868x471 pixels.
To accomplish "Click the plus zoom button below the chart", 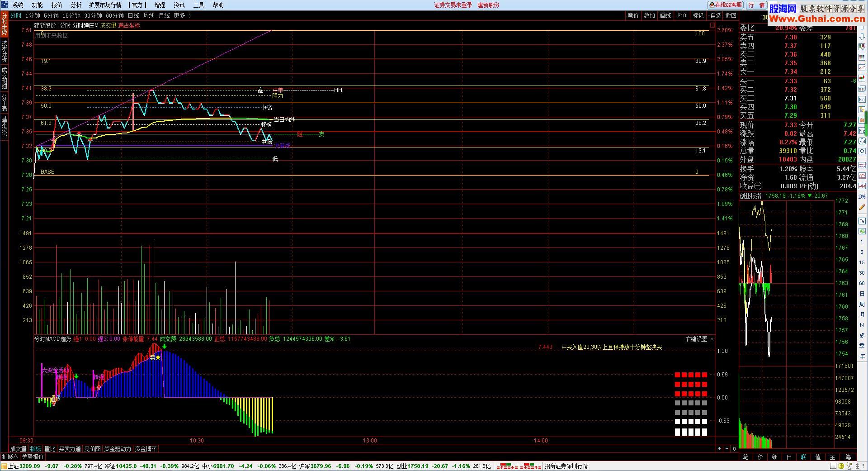I will pos(719,449).
